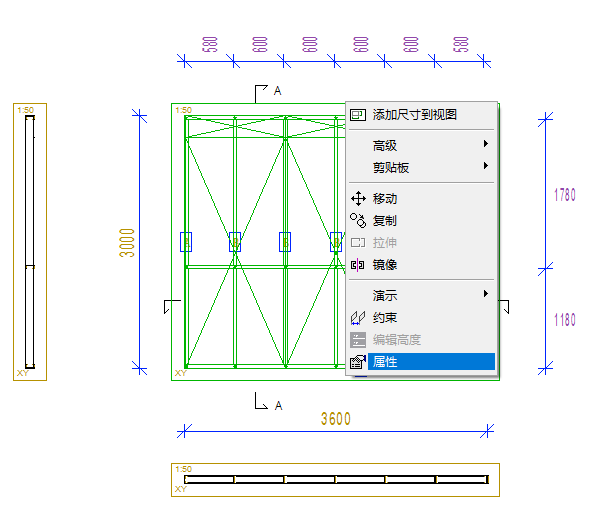This screenshot has width=592, height=515.
Task: Choose 约束 from the context menu
Action: pos(422,318)
